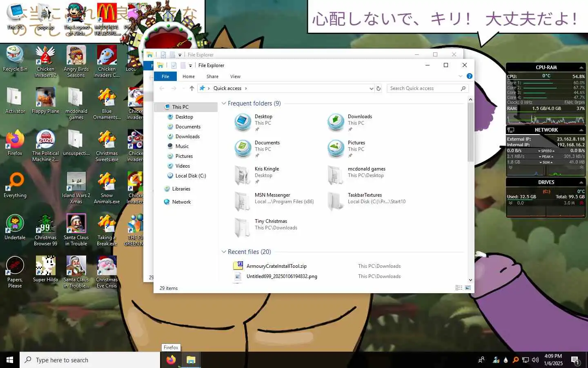Viewport: 588px width, 368px height.
Task: Switch to large icons view in status bar
Action: 468,288
